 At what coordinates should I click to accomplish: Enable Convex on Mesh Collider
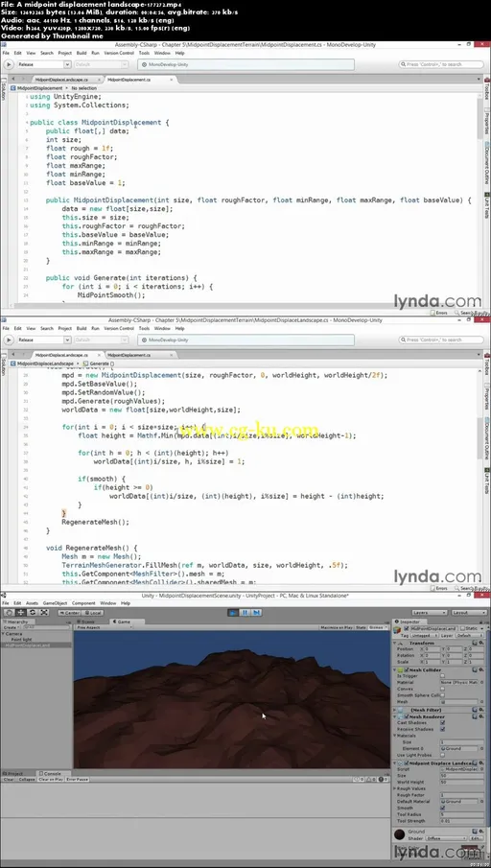pos(442,689)
